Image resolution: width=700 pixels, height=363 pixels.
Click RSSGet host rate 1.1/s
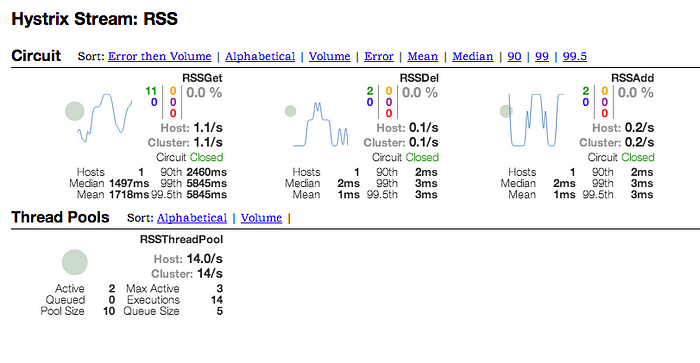click(x=208, y=128)
